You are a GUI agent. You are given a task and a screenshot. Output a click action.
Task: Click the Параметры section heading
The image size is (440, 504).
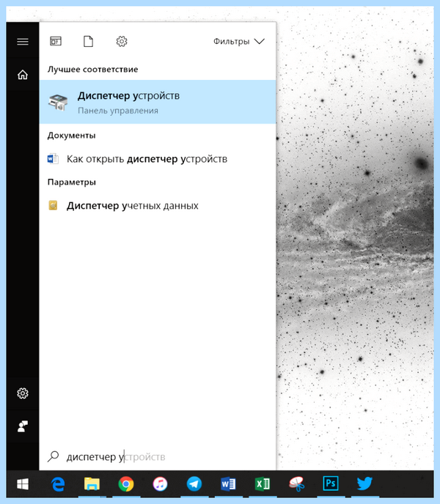(72, 182)
